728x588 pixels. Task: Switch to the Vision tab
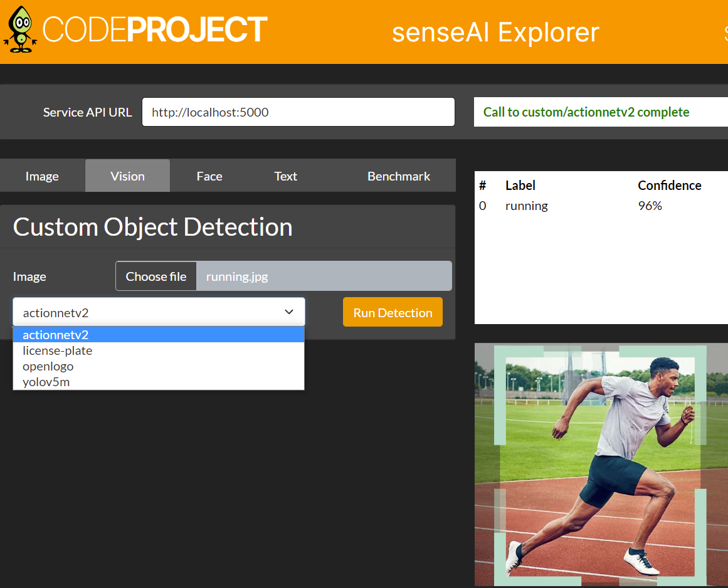[x=128, y=176]
